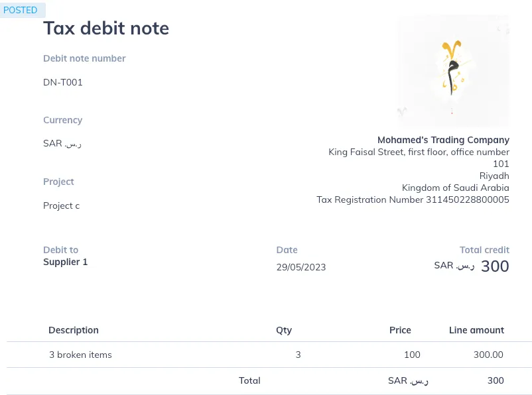This screenshot has height=395, width=532.
Task: Click the Price column header
Action: [x=400, y=330]
